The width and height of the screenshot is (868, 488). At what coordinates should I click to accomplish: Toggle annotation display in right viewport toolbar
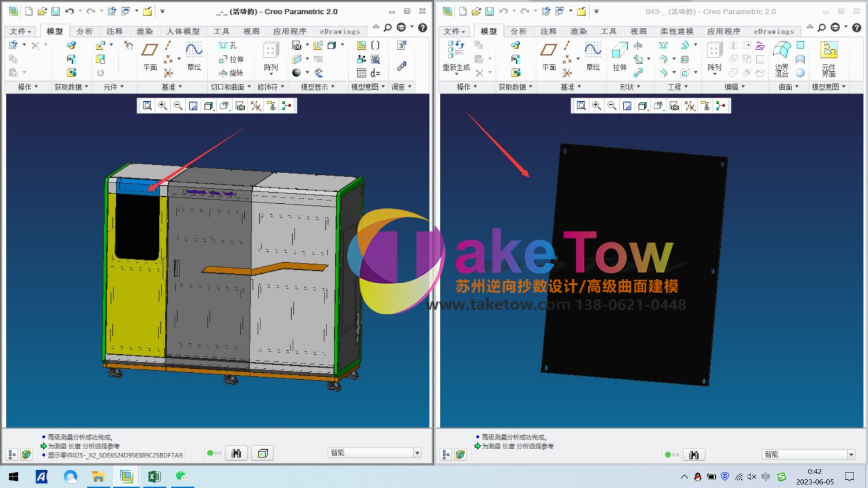pos(705,106)
